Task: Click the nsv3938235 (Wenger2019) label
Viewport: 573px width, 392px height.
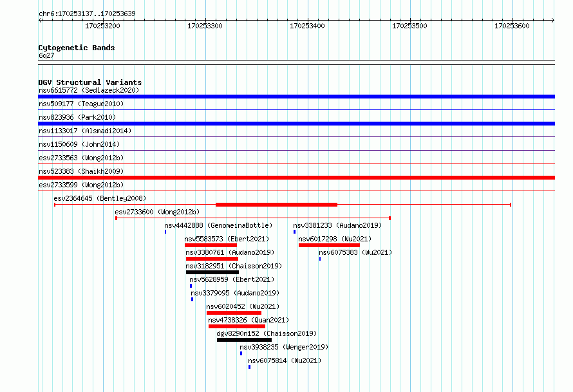Action: click(284, 347)
